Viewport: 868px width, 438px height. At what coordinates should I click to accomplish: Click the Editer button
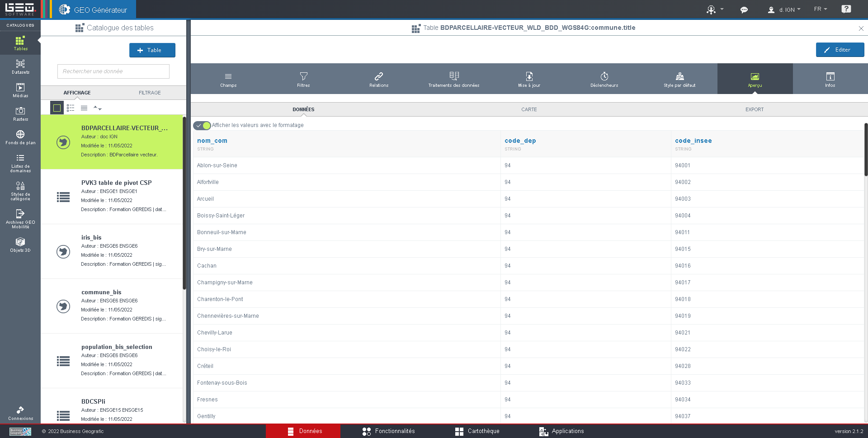click(x=840, y=50)
